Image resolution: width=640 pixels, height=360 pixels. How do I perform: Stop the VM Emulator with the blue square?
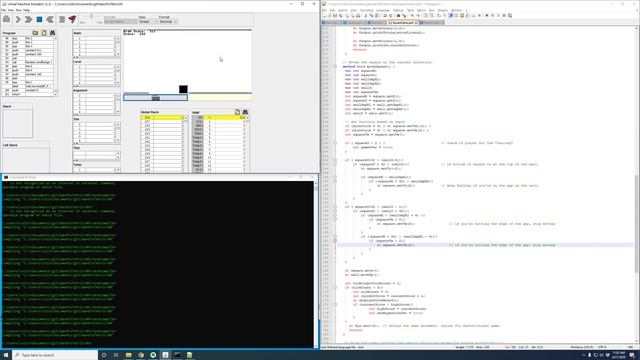tap(39, 19)
